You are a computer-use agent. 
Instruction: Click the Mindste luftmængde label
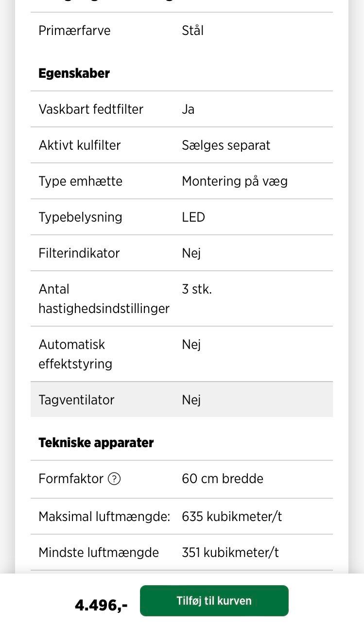[x=99, y=552]
